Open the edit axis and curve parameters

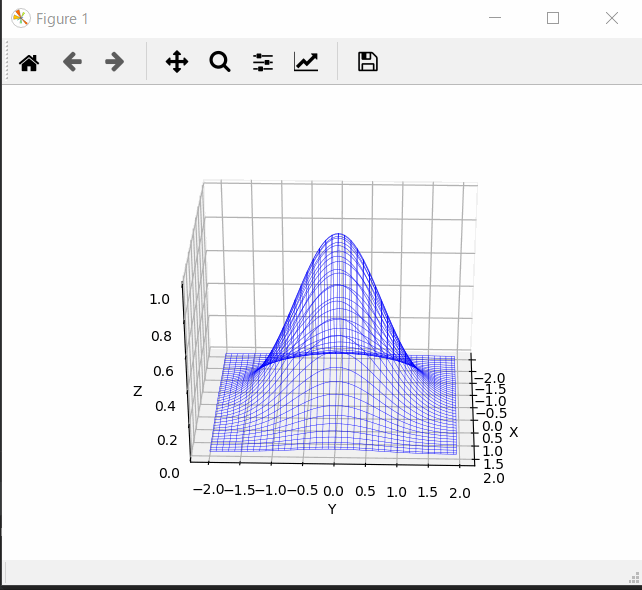coord(306,62)
